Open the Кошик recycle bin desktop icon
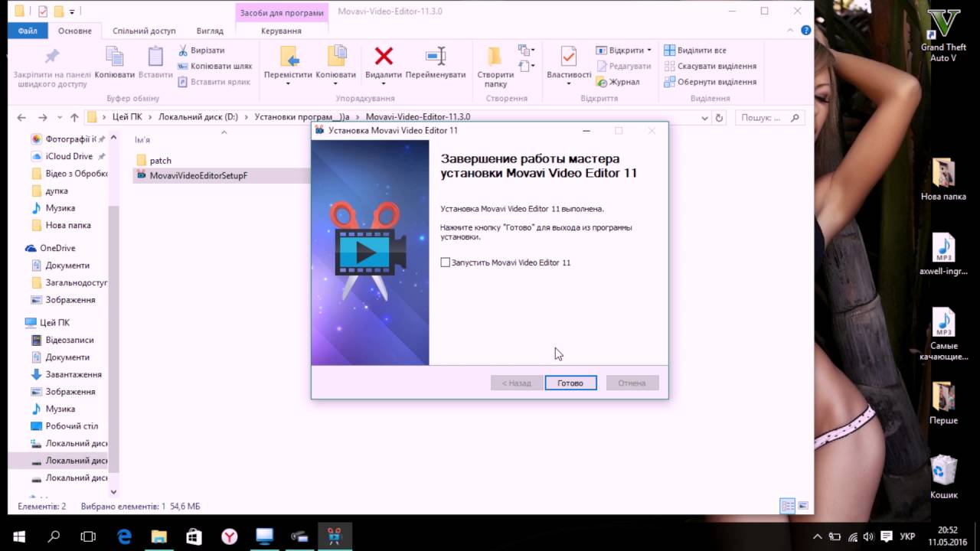Screen dimensions: 980x551 tap(943, 477)
